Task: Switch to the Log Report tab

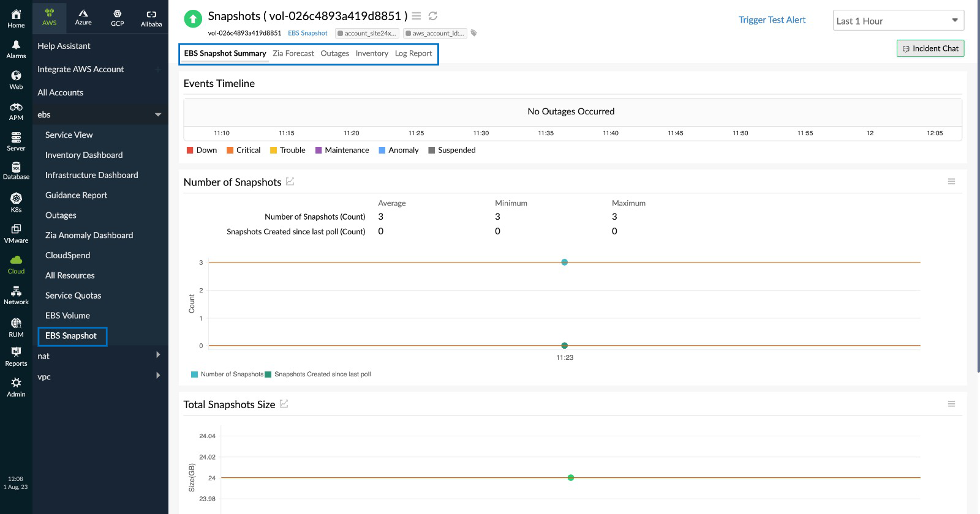Action: (x=413, y=53)
